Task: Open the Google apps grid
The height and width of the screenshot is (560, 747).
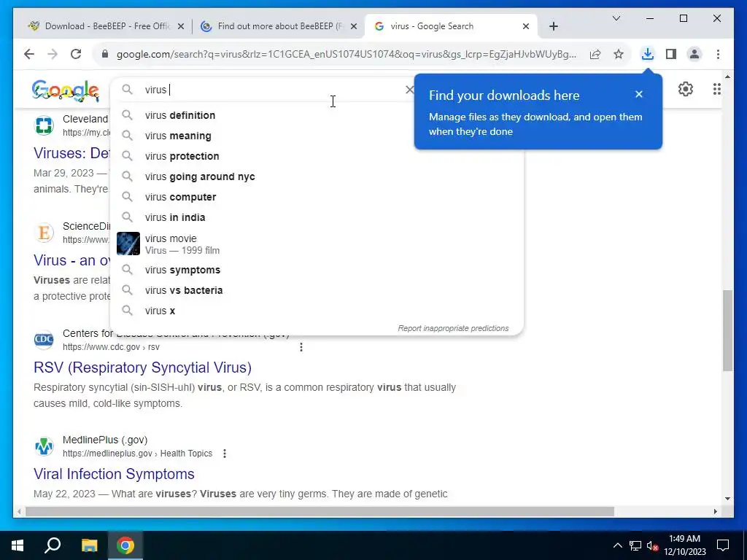Action: [x=717, y=89]
